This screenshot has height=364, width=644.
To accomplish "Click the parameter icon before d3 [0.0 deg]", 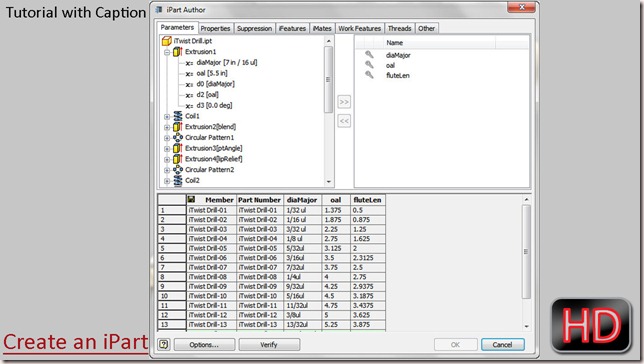I will tap(189, 106).
